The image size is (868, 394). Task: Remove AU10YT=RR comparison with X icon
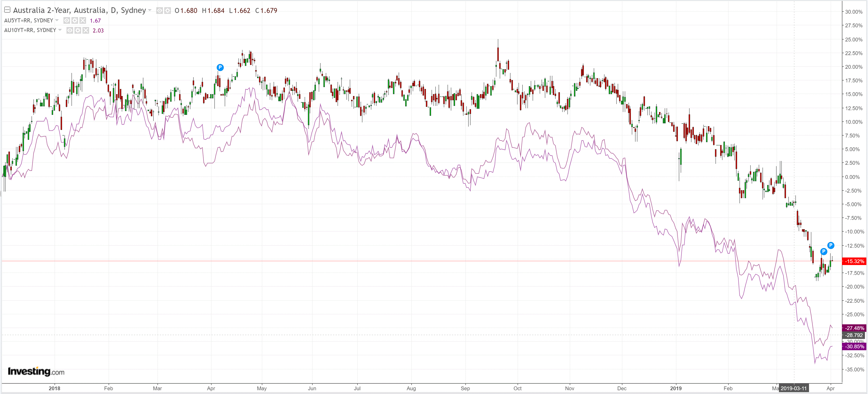tap(86, 30)
